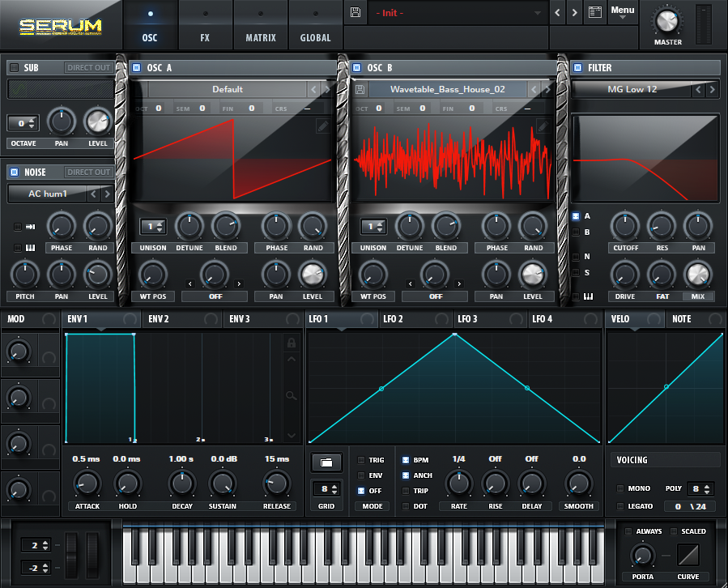Open the LFO 1 shape folder icon
This screenshot has width=728, height=588.
326,462
